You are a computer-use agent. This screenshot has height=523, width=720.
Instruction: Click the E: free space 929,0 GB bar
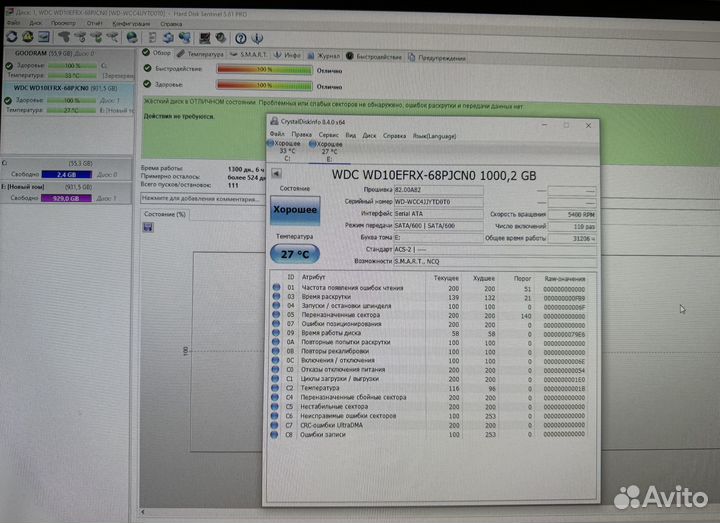pos(66,198)
